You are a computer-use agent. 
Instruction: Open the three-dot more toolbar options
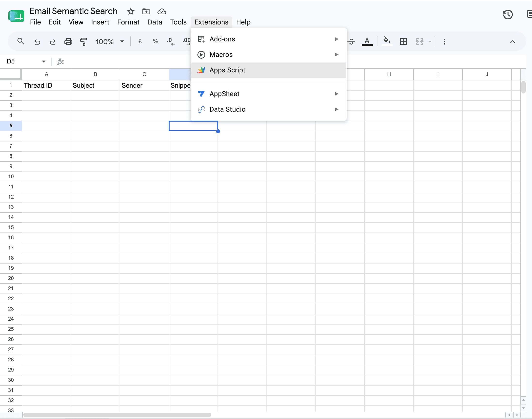(444, 41)
